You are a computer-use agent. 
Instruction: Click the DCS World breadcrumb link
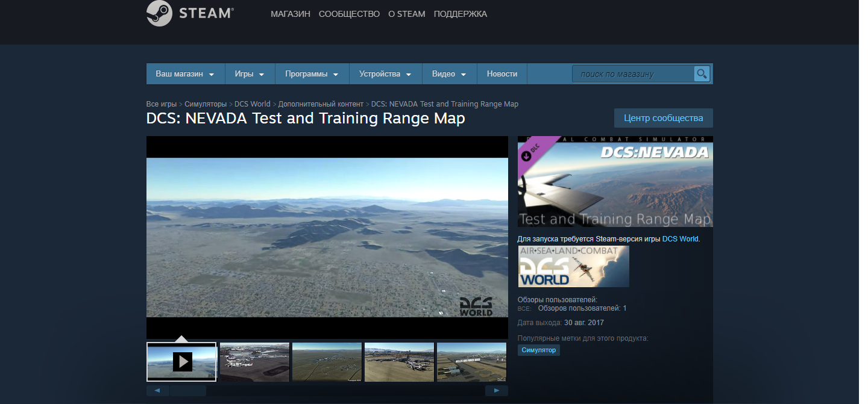click(253, 104)
